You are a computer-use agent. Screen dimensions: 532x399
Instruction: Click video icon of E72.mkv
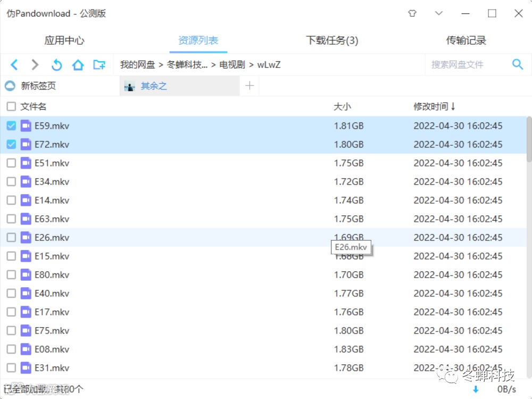pyautogui.click(x=26, y=145)
